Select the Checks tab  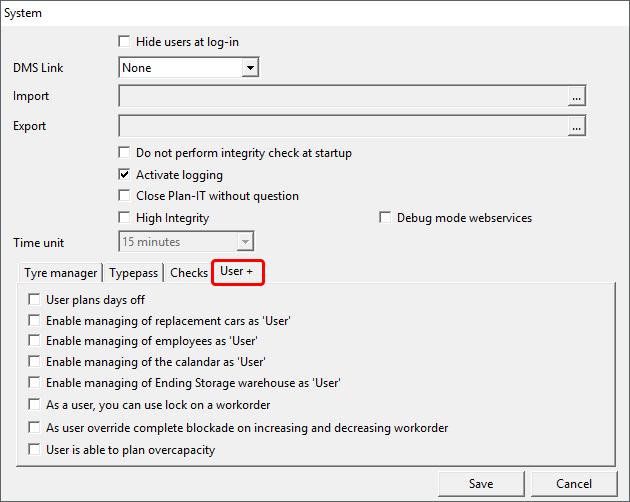click(189, 273)
